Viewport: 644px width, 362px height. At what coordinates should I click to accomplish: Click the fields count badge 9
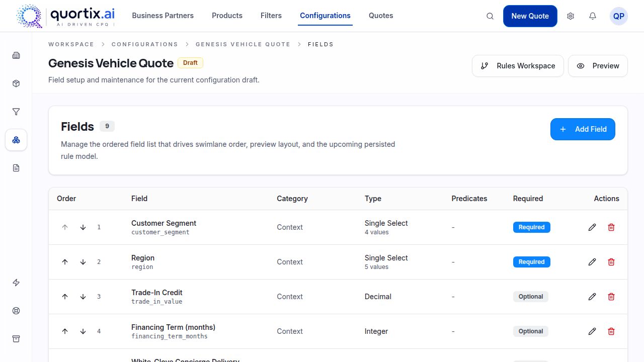pyautogui.click(x=107, y=126)
